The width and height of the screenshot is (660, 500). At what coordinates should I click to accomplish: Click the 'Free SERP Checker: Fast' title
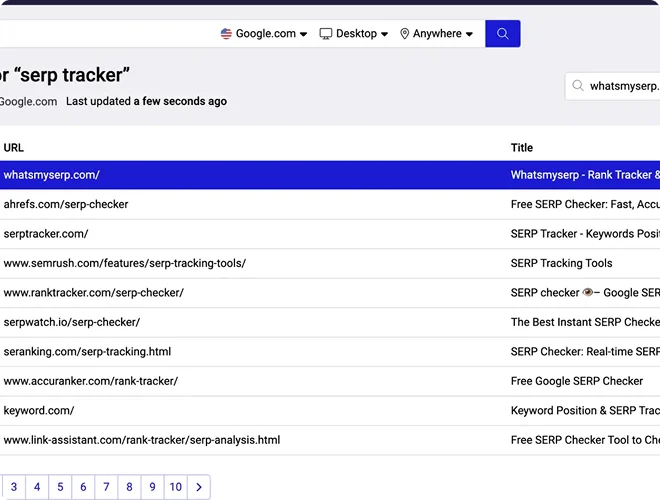(x=585, y=204)
